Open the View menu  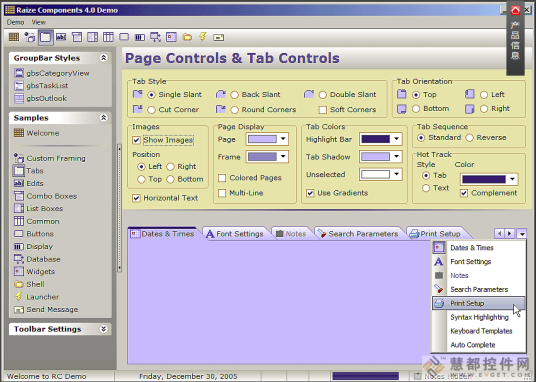coord(39,22)
